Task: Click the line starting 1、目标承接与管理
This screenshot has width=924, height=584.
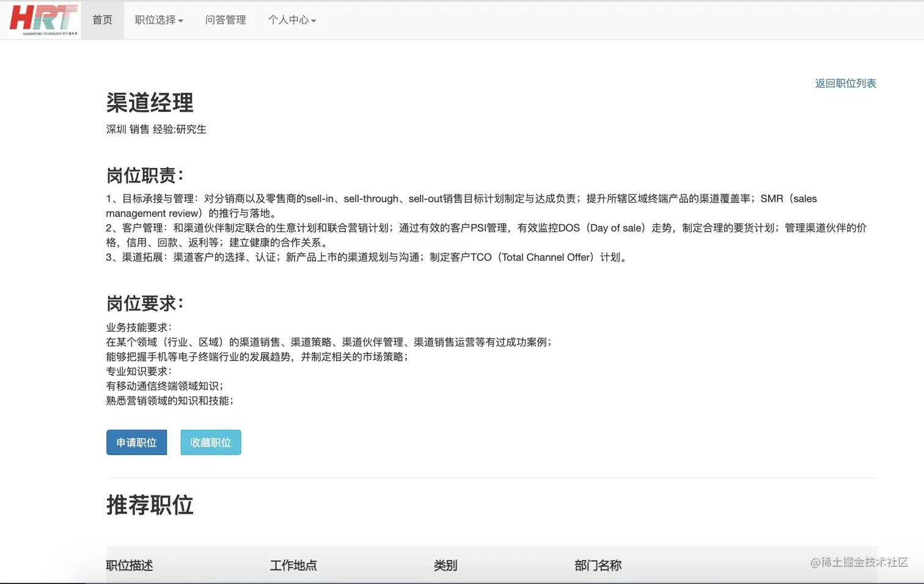Action: click(461, 206)
